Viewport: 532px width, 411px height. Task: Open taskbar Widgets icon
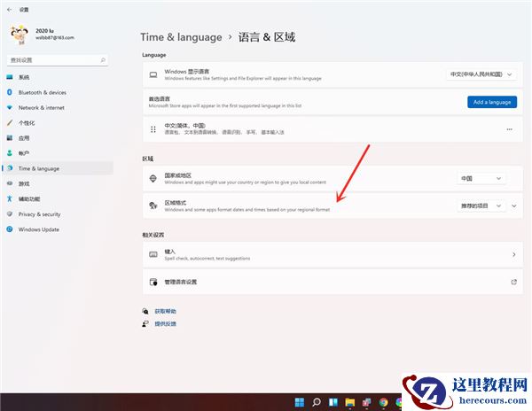pyautogui.click(x=333, y=402)
